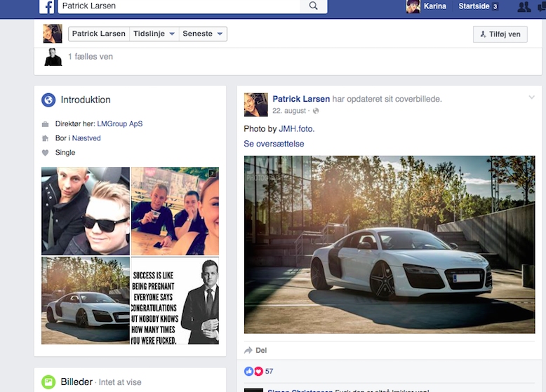Screen dimensions: 546x392
Task: Click the Introduktion heading
Action: tap(86, 100)
